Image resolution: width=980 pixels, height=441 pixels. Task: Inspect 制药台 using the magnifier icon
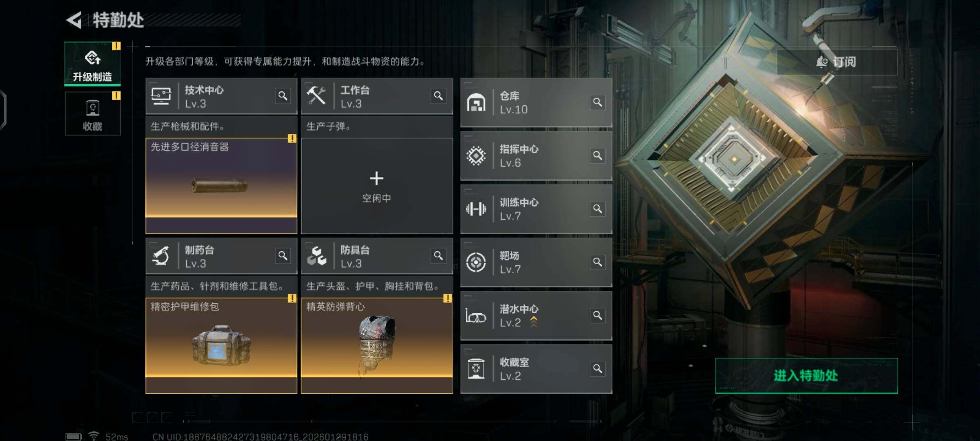[x=283, y=256]
